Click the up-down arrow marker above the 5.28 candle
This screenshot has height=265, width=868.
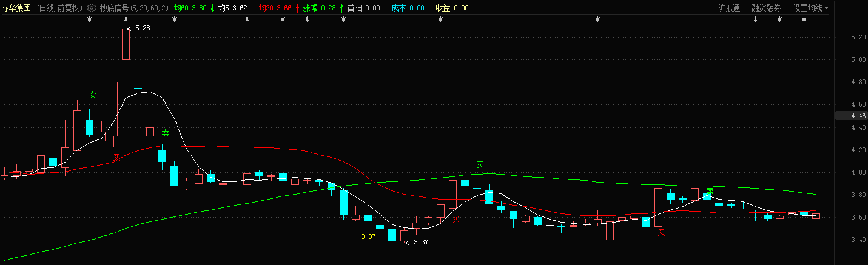[126, 19]
